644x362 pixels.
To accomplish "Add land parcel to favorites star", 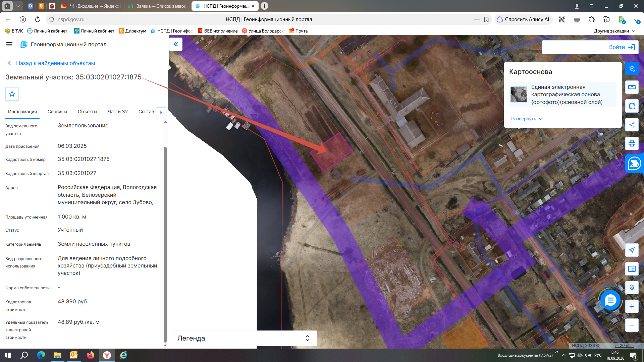I will click(x=12, y=94).
